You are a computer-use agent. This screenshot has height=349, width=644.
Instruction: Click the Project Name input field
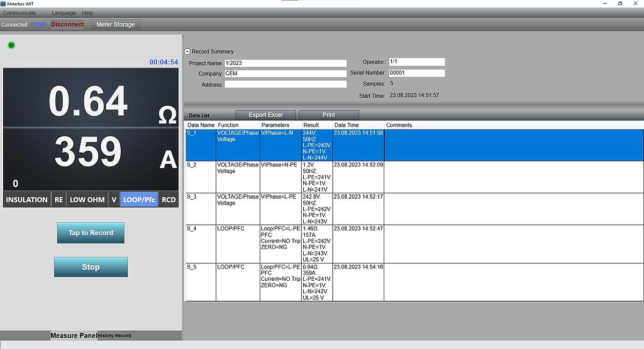(285, 63)
